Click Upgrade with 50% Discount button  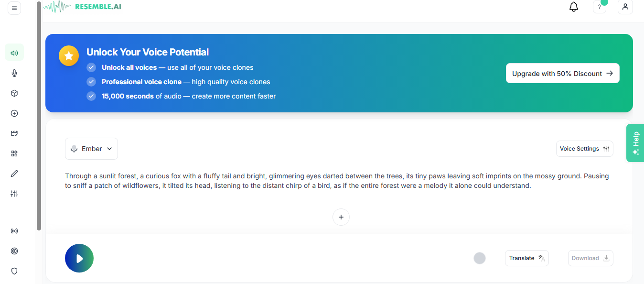click(x=562, y=74)
